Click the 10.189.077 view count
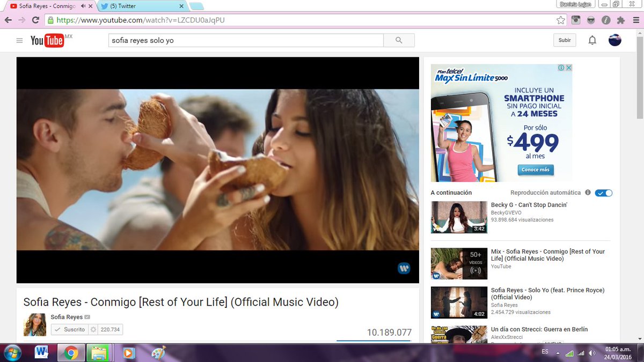 pos(389,333)
